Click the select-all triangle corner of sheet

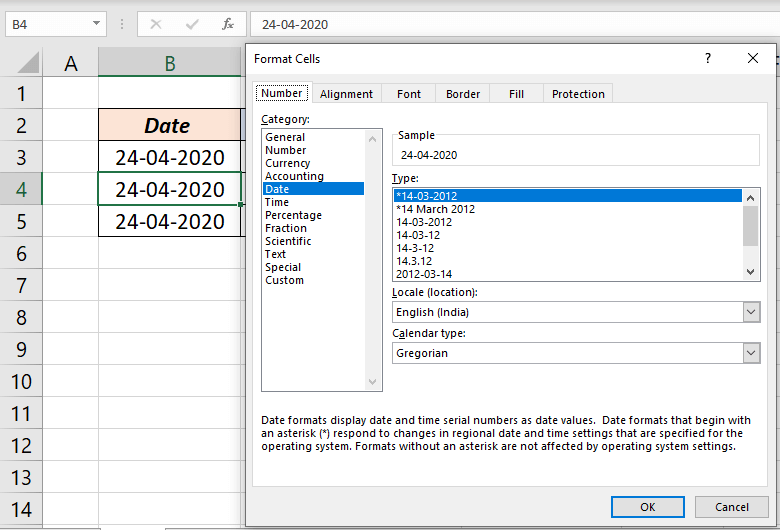click(x=28, y=63)
